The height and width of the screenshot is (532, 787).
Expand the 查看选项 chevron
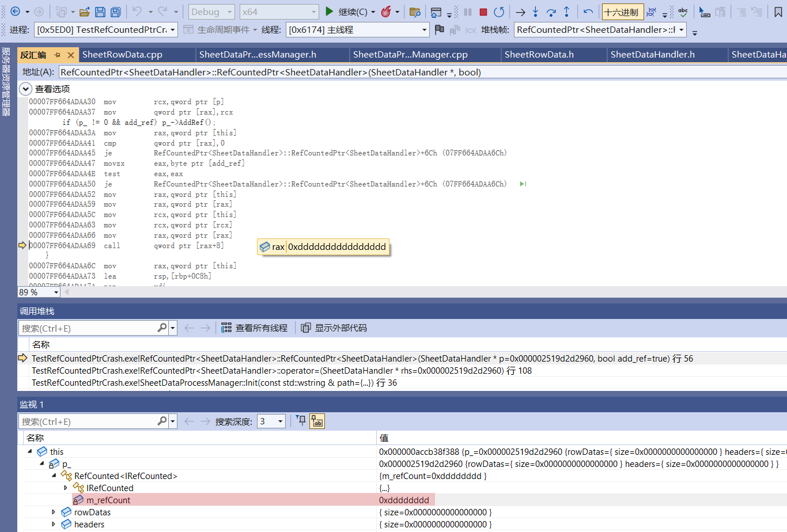pyautogui.click(x=25, y=89)
